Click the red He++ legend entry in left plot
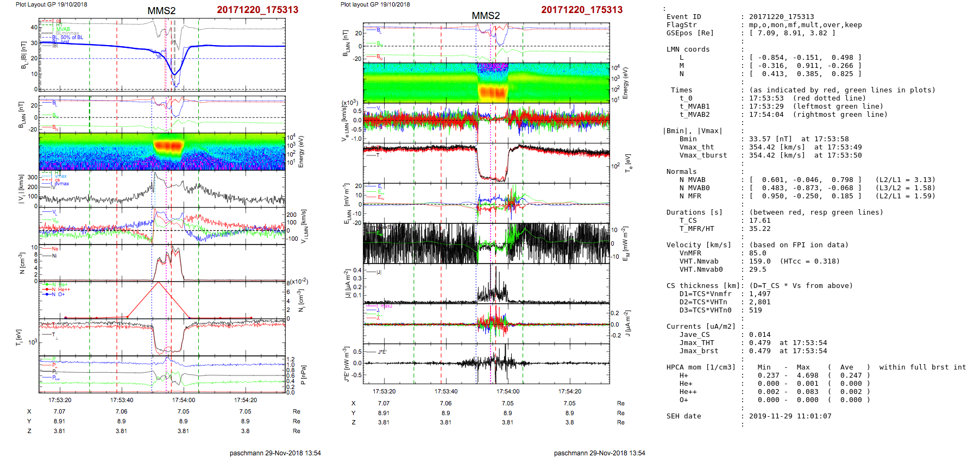The height and width of the screenshot is (457, 980). (x=64, y=290)
